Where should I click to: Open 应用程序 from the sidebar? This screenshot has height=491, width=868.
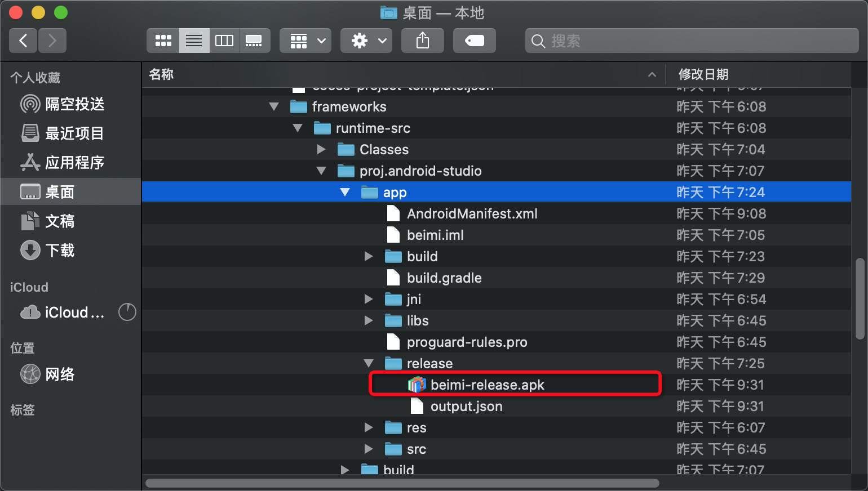[76, 163]
